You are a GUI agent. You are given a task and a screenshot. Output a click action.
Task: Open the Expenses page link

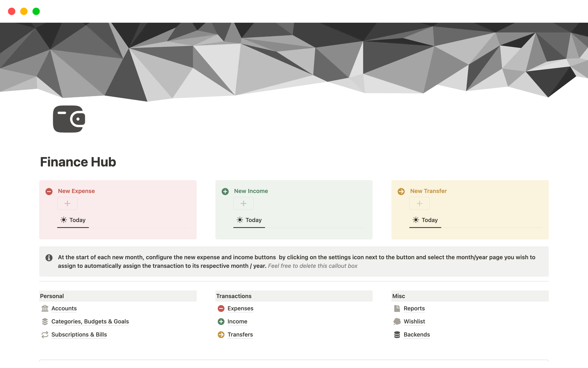click(x=240, y=308)
